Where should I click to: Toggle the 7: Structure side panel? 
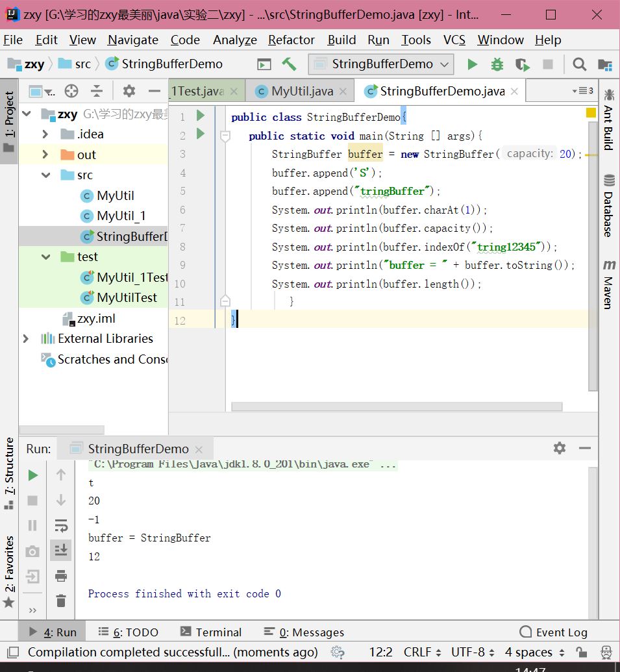pyautogui.click(x=9, y=473)
